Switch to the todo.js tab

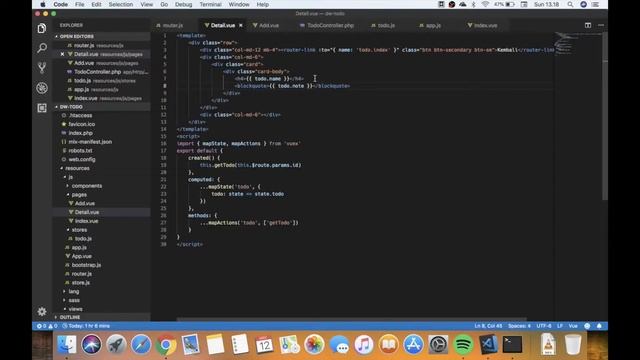pyautogui.click(x=386, y=25)
